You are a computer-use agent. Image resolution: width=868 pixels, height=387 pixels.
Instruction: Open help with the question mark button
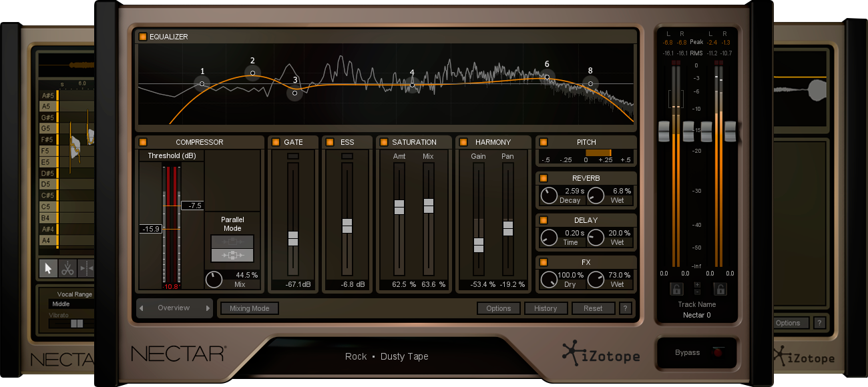626,308
